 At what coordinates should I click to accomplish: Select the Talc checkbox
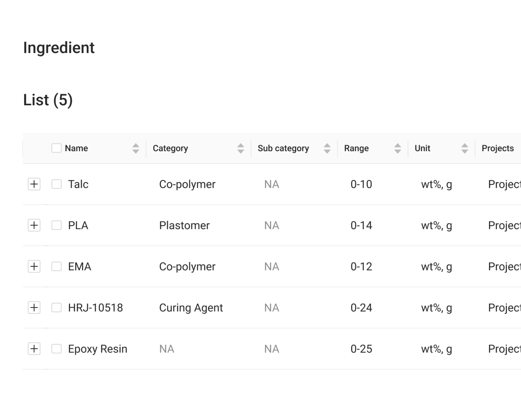56,184
